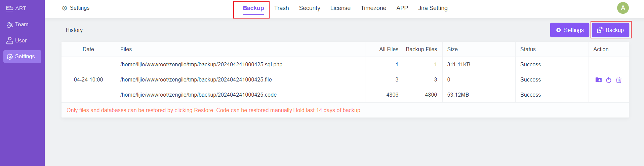Click the sql.php backup file path
Viewport: 644px width, 166px height.
click(x=201, y=64)
